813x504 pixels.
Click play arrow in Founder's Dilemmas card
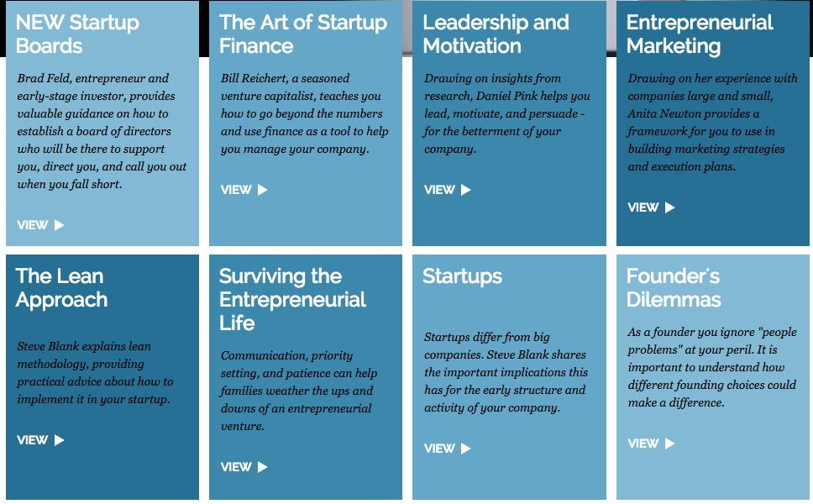(670, 444)
